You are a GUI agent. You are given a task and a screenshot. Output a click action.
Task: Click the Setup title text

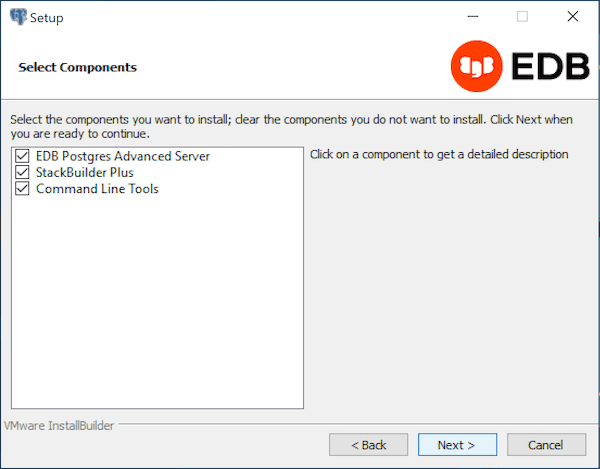[47, 17]
